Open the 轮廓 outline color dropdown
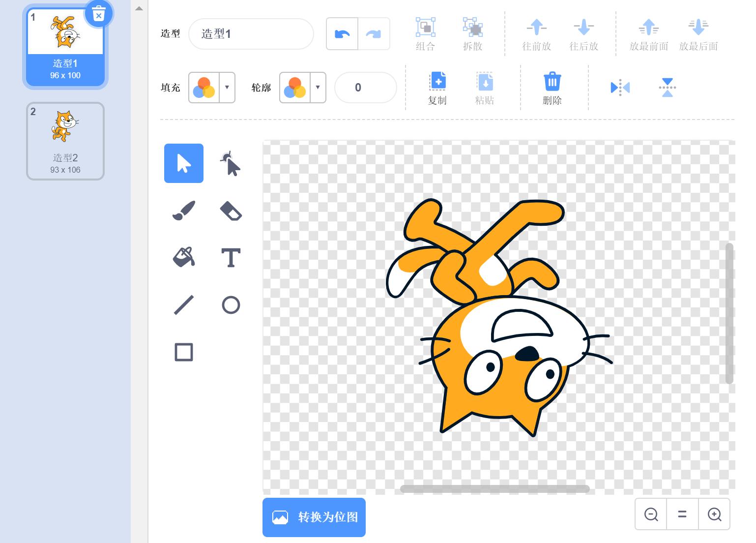This screenshot has width=756, height=543. pyautogui.click(x=318, y=88)
